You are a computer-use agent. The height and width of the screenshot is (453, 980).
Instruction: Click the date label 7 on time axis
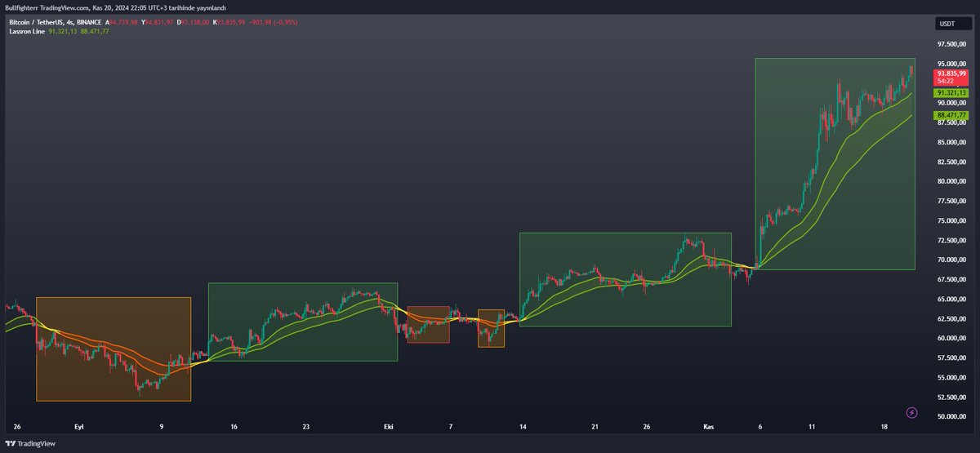pos(451,427)
